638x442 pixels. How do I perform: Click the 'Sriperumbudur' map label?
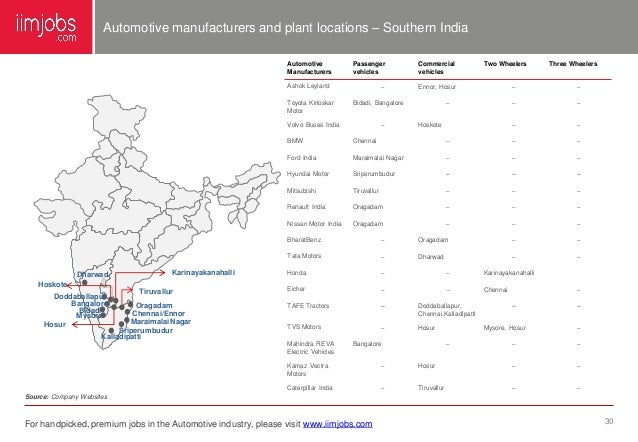(x=146, y=330)
